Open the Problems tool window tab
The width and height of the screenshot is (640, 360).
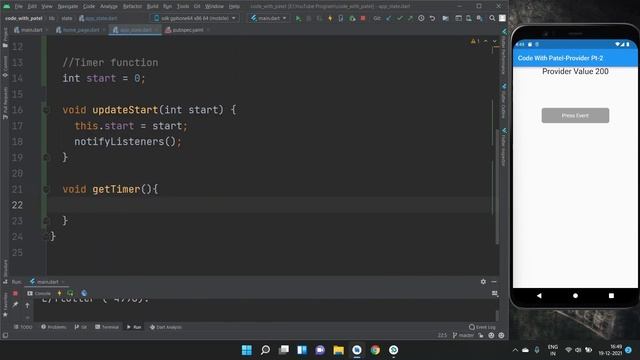(53, 327)
